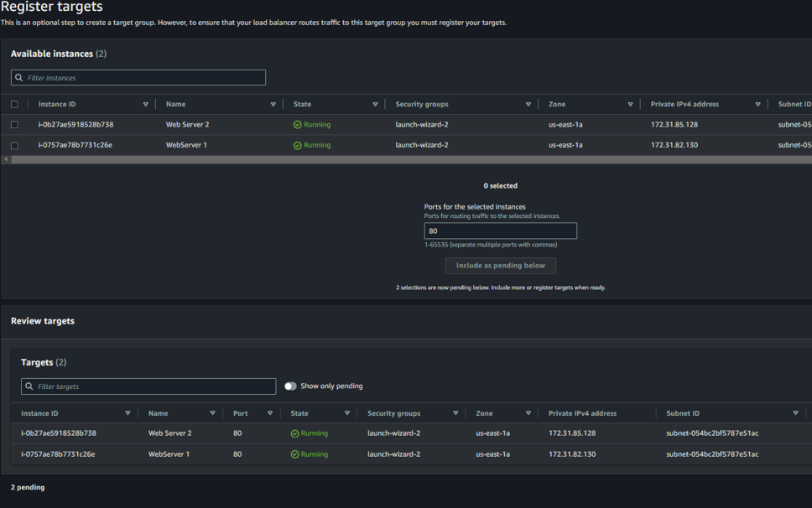
Task: Select all instances using the header checkbox
Action: pos(14,104)
